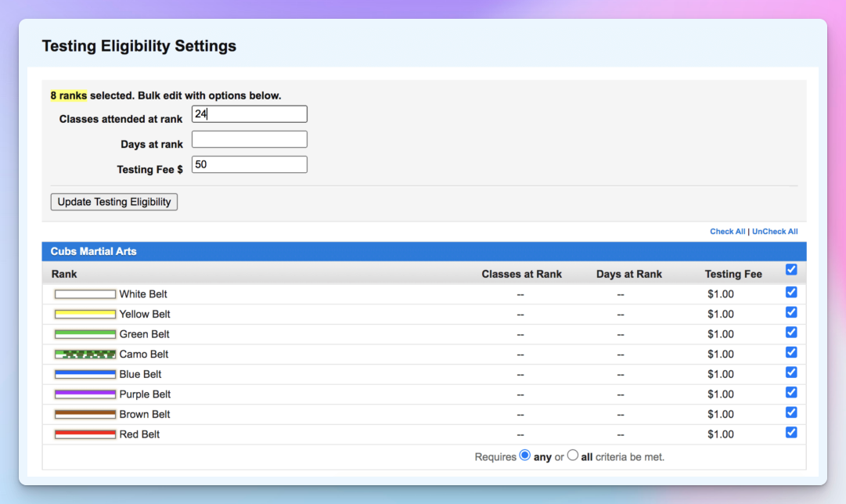Screen dimensions: 846x504
Task: Click the 'Testing Eligibility Settings' heading
Action: (x=139, y=46)
